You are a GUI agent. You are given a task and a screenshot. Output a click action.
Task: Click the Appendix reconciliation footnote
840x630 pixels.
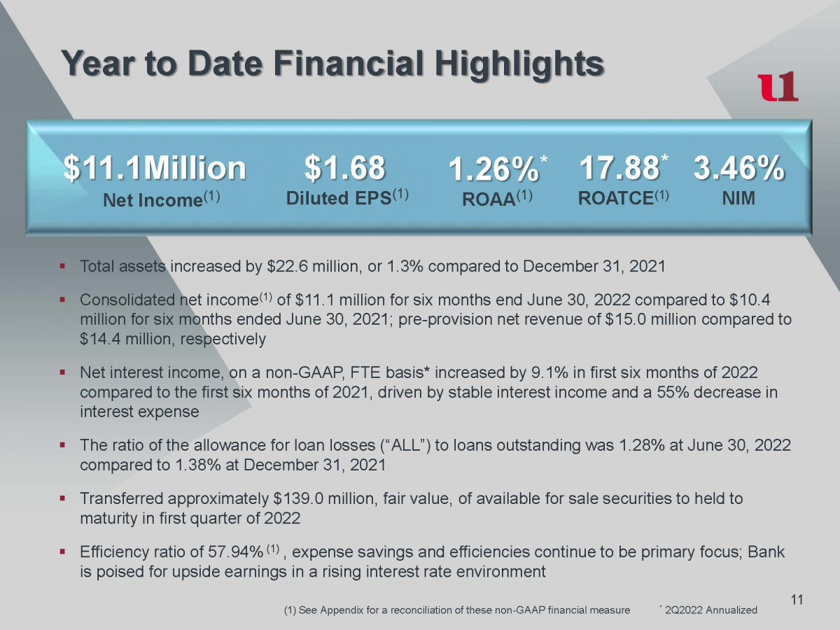point(456,610)
